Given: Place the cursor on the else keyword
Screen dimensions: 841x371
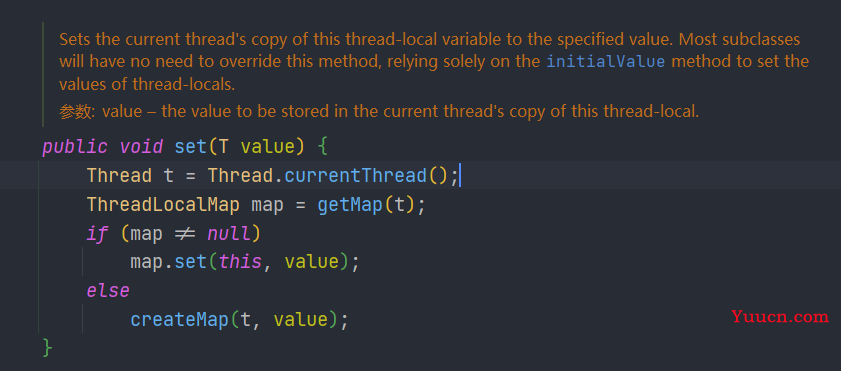Looking at the screenshot, I should click(x=108, y=291).
